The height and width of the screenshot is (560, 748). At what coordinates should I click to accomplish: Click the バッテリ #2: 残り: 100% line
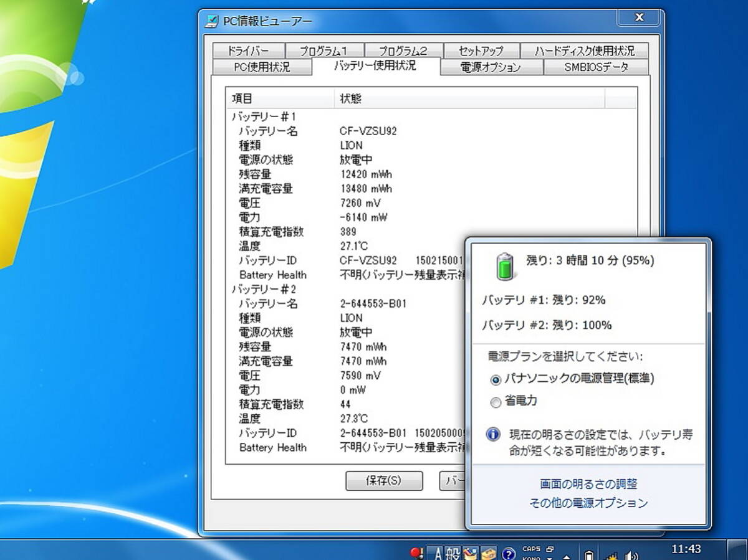pyautogui.click(x=547, y=325)
